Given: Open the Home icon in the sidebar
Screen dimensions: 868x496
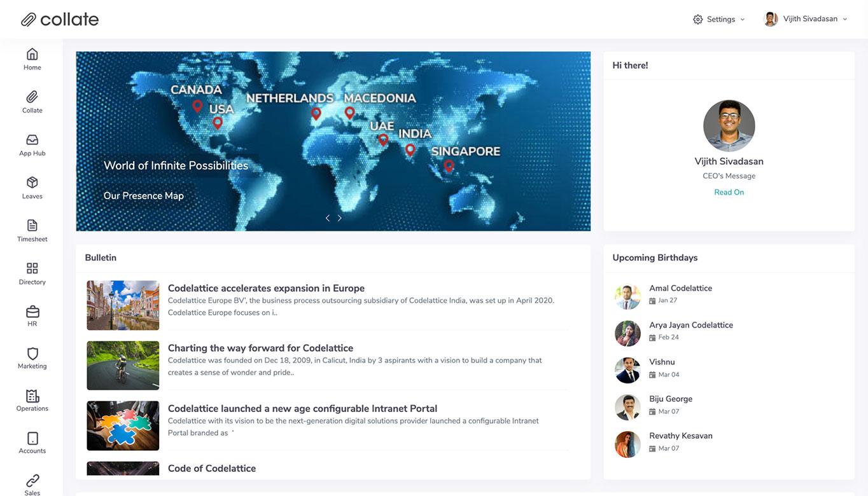Looking at the screenshot, I should click(x=32, y=54).
